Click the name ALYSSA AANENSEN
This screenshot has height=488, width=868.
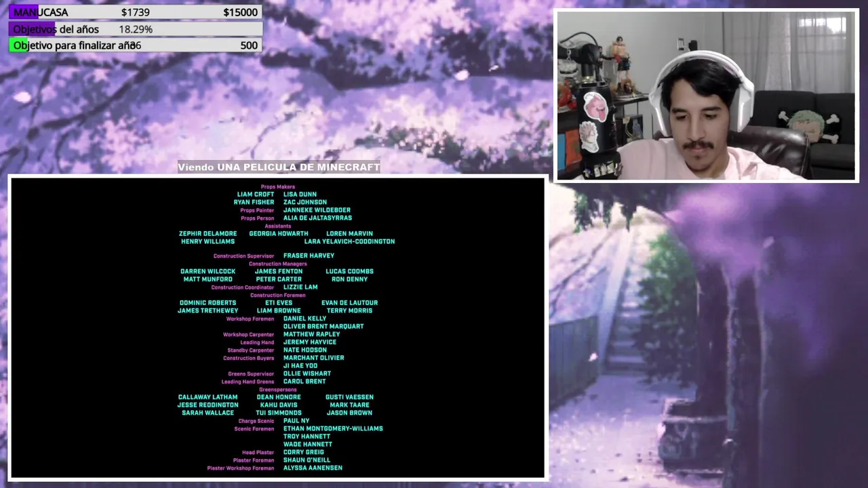point(313,468)
